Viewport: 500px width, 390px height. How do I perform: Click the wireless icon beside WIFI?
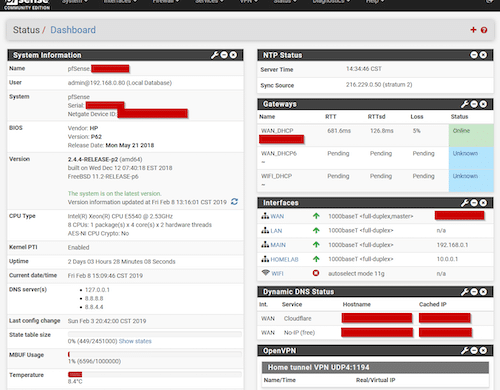point(265,273)
